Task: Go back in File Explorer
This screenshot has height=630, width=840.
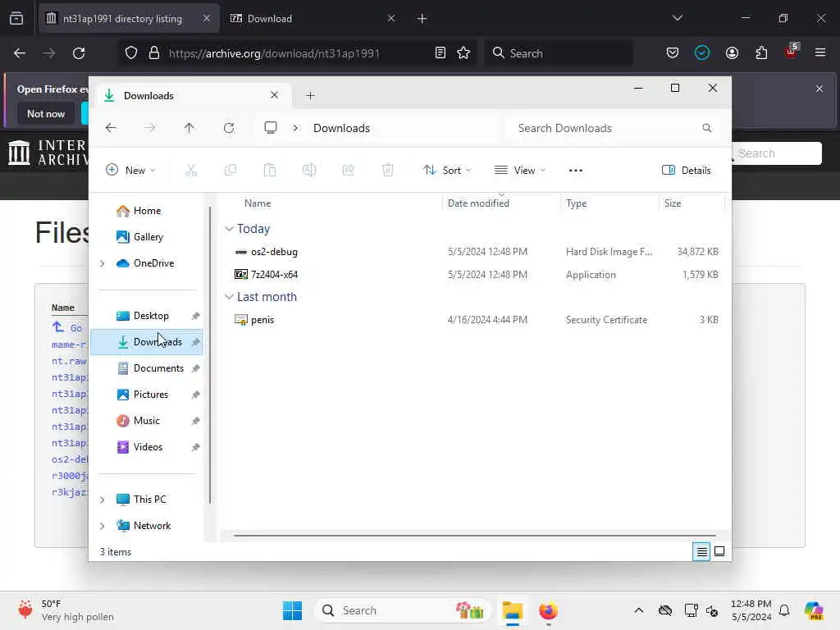Action: pos(111,128)
